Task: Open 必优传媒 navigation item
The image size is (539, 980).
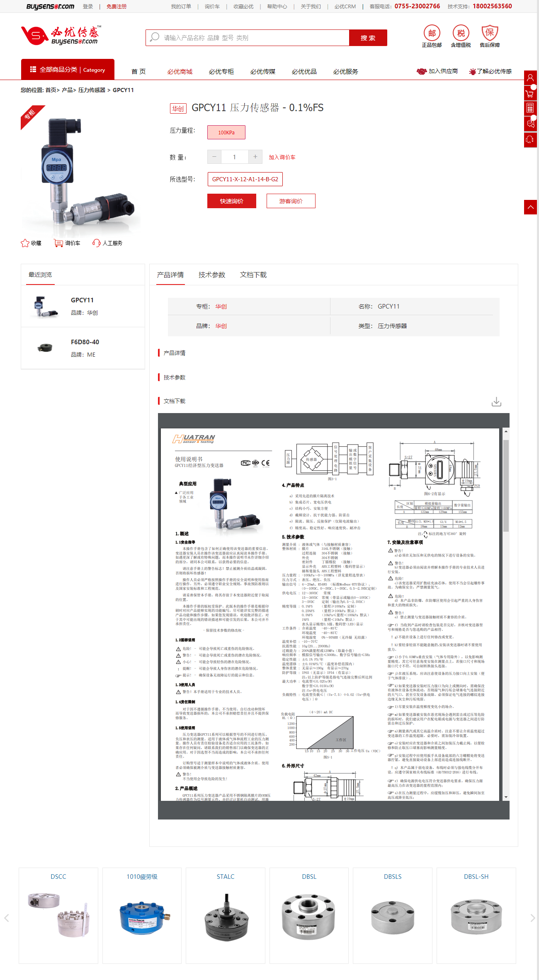Action: point(263,72)
